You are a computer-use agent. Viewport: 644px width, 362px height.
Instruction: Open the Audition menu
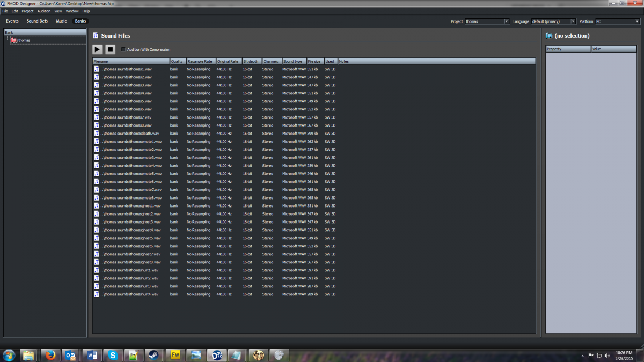44,11
